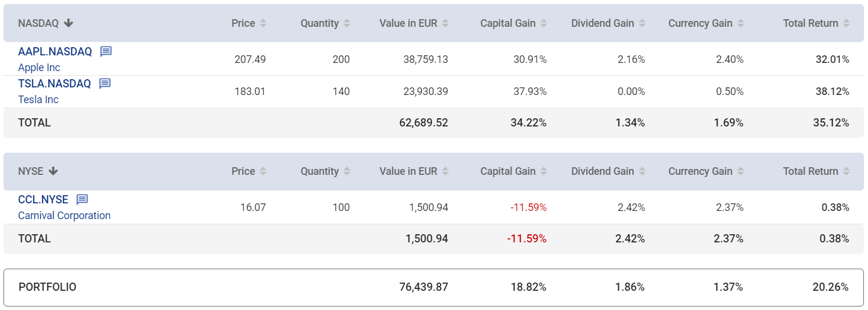Select Tesla currency gain 0.50%
The image size is (868, 310).
(730, 91)
